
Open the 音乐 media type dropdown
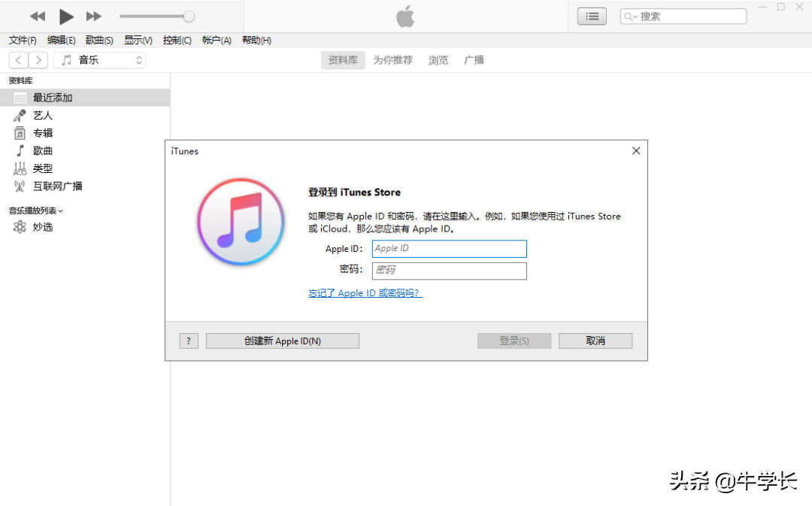(x=100, y=60)
